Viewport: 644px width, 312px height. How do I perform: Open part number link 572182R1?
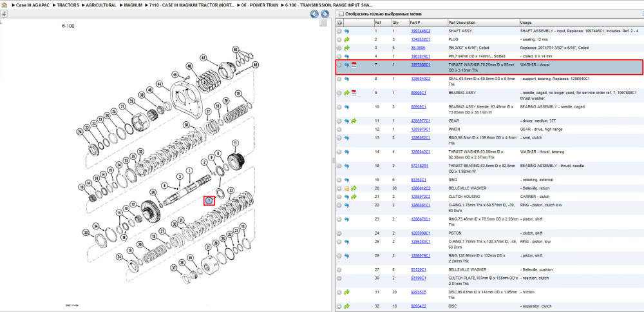[x=419, y=166]
